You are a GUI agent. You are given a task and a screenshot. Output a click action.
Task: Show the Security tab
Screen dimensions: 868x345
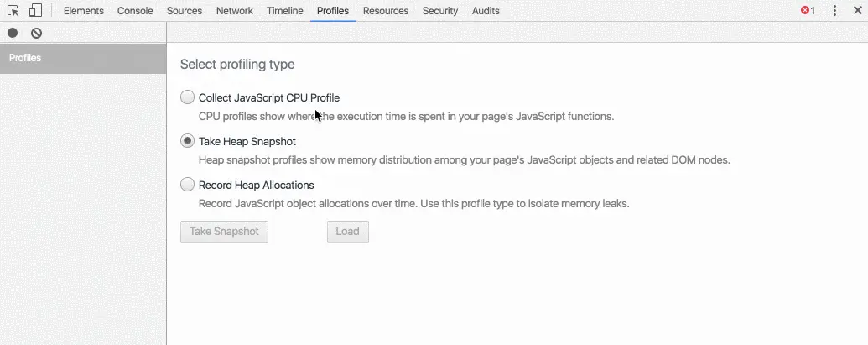(440, 11)
